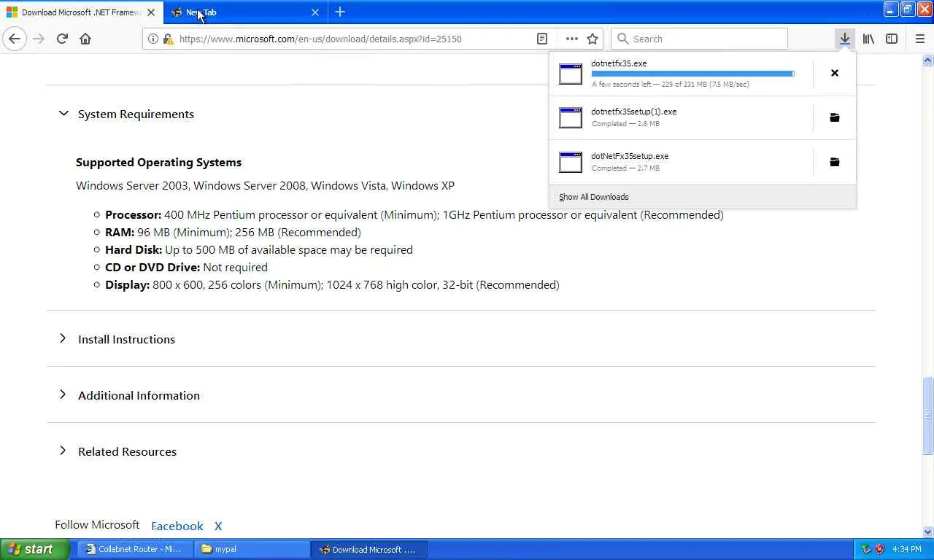
Task: Click the Display requirement line
Action: pyautogui.click(x=332, y=284)
